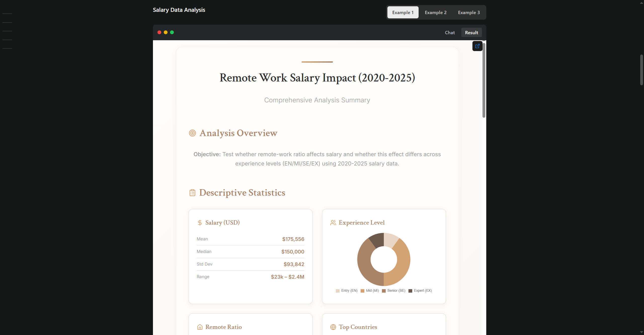This screenshot has height=335, width=644.
Task: Toggle Expert (EX) legend item in chart
Action: tap(420, 291)
